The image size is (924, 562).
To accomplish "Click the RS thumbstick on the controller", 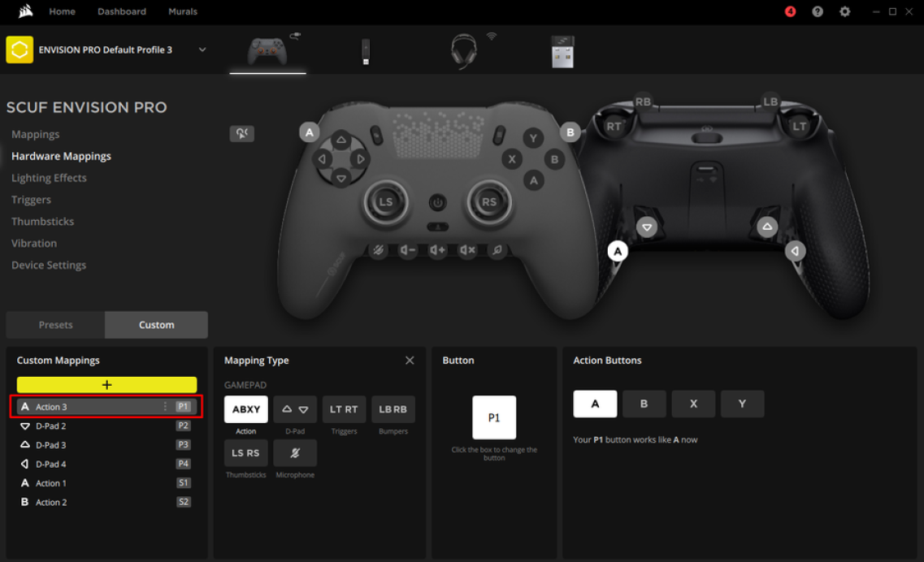I will [489, 202].
